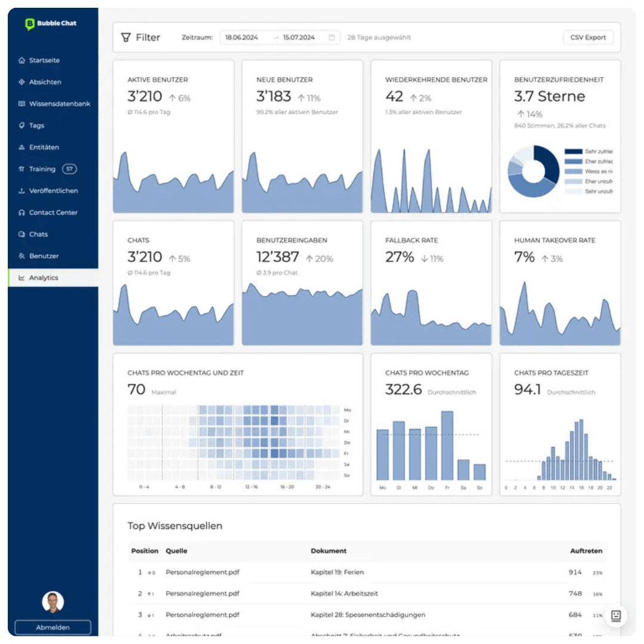Click the Tags icon in sidebar
Image resolution: width=644 pixels, height=644 pixels.
(22, 126)
